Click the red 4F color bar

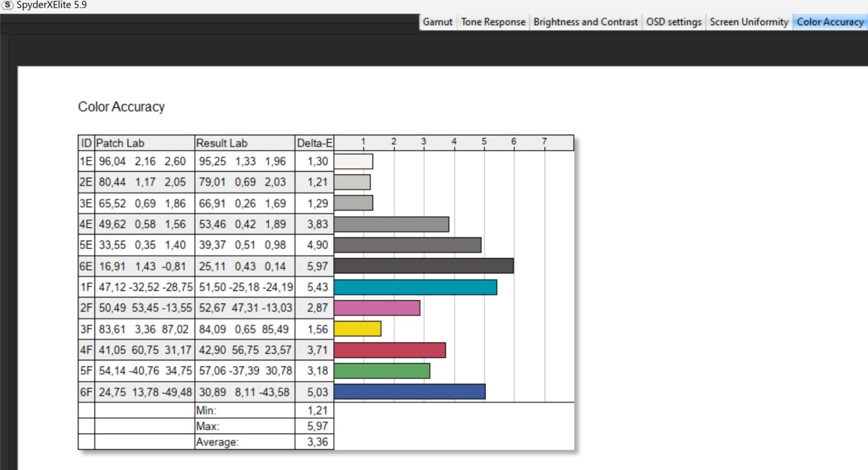[390, 350]
